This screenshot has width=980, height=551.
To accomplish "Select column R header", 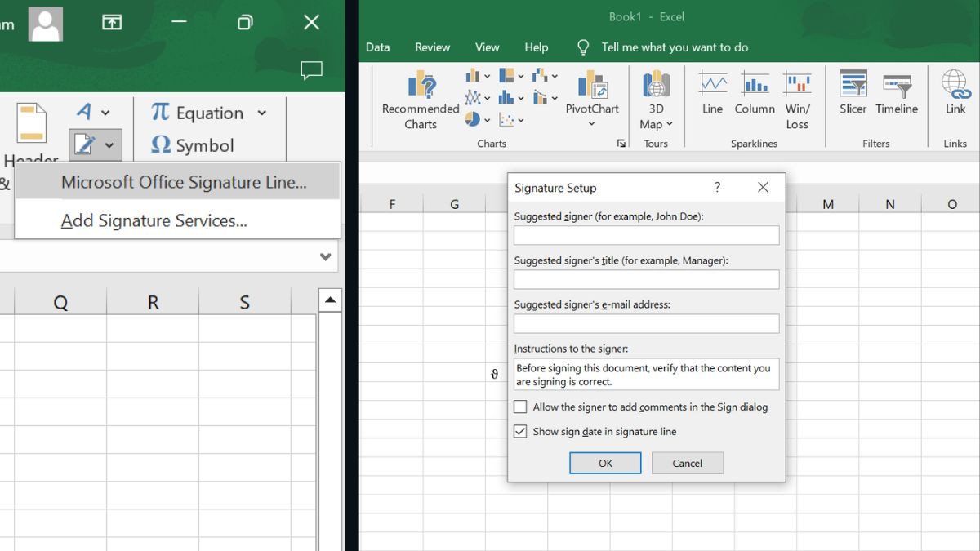I will [153, 303].
